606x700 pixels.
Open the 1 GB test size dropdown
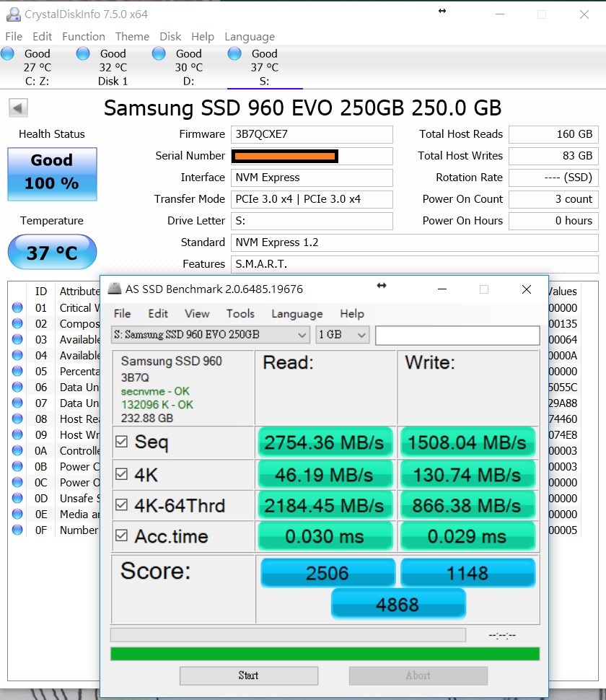click(x=342, y=334)
